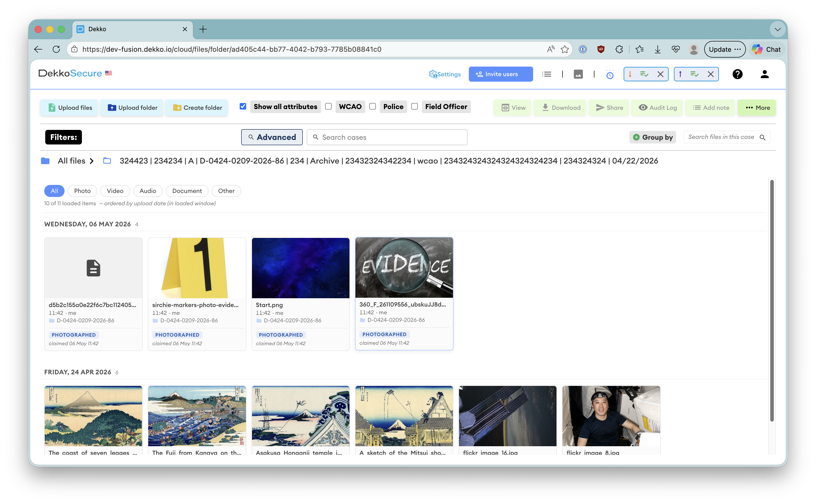Click the Upload folder button
The width and height of the screenshot is (816, 504).
coord(132,108)
